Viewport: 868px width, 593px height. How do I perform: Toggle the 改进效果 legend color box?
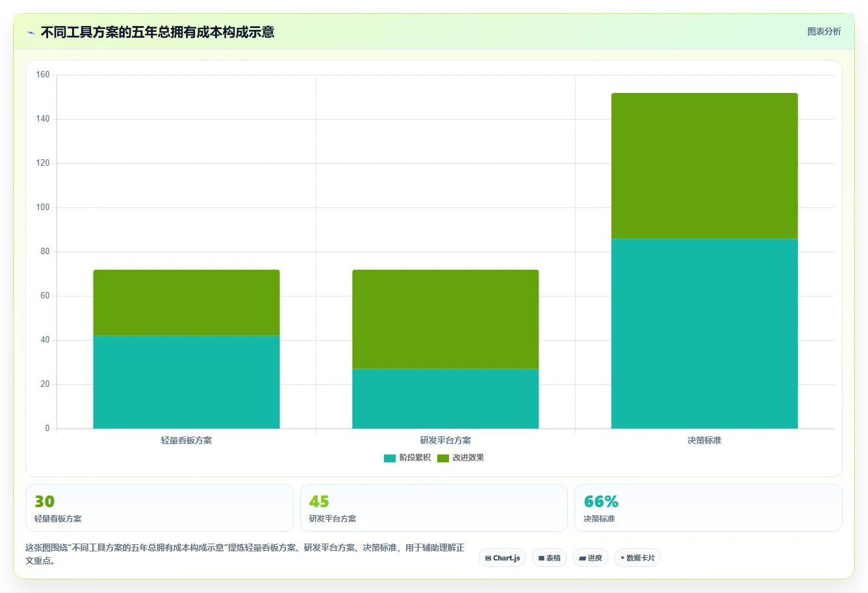pos(443,458)
